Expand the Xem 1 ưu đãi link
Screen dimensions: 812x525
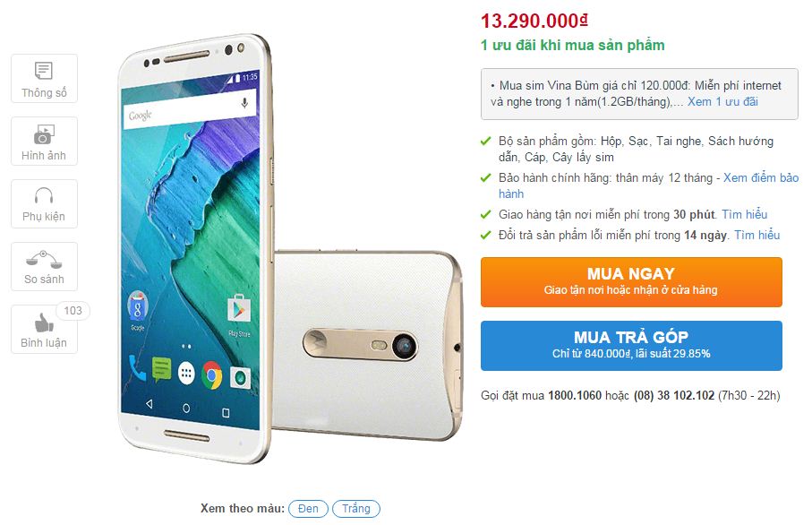click(722, 101)
